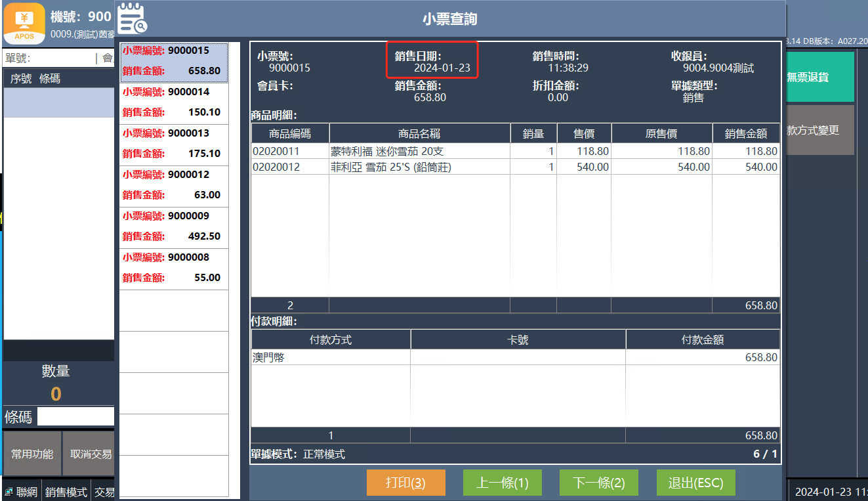Image resolution: width=868 pixels, height=501 pixels.
Task: Click the 取消交易 cancel transaction button
Action: [90, 454]
